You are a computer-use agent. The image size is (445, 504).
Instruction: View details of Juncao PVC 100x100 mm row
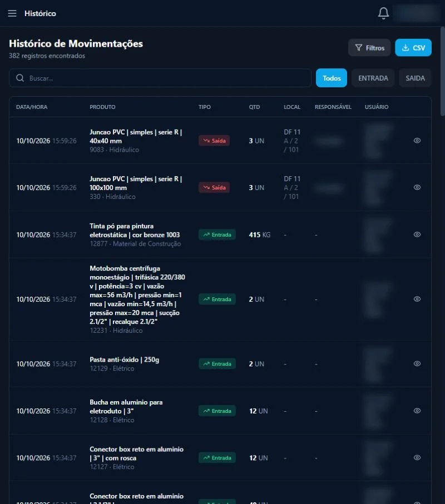(417, 187)
